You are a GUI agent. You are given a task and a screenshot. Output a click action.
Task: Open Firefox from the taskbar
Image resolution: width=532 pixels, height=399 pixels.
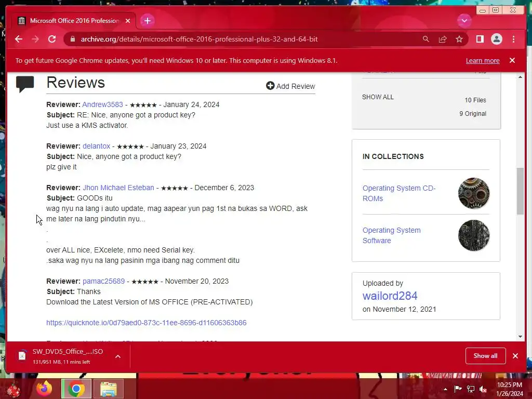[x=45, y=389]
